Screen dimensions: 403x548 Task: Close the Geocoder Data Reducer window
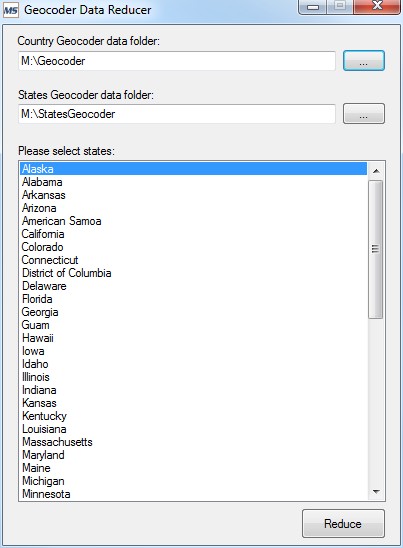pyautogui.click(x=377, y=6)
